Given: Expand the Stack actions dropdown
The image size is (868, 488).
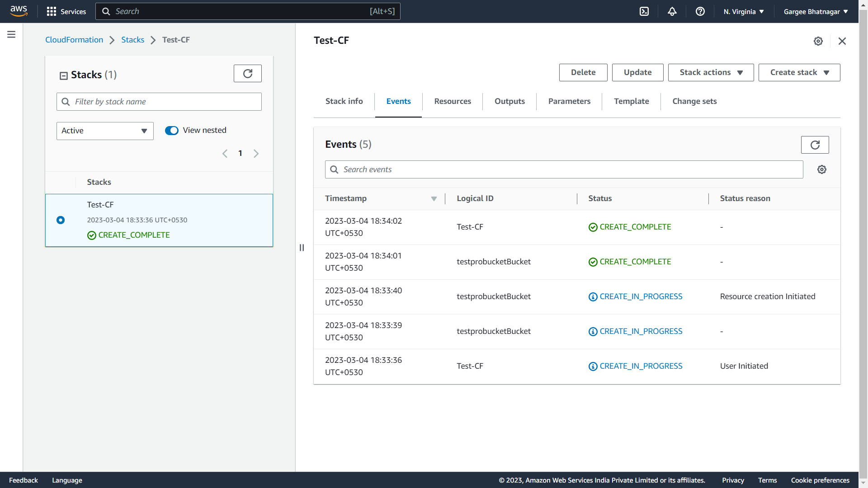Looking at the screenshot, I should (711, 72).
